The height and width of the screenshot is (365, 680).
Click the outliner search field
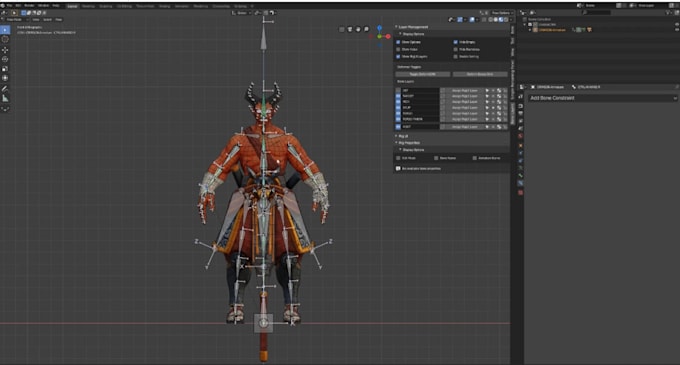pos(596,13)
